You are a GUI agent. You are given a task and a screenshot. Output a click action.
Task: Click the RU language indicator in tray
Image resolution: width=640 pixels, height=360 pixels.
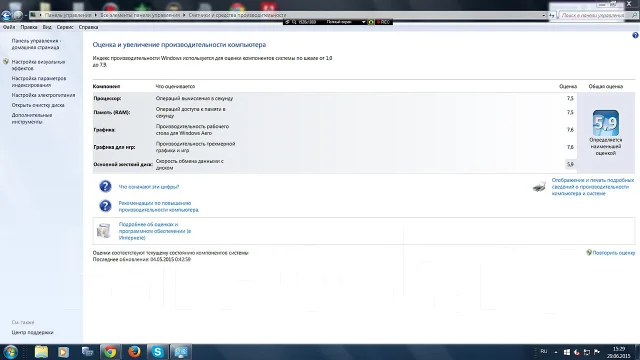tap(544, 351)
